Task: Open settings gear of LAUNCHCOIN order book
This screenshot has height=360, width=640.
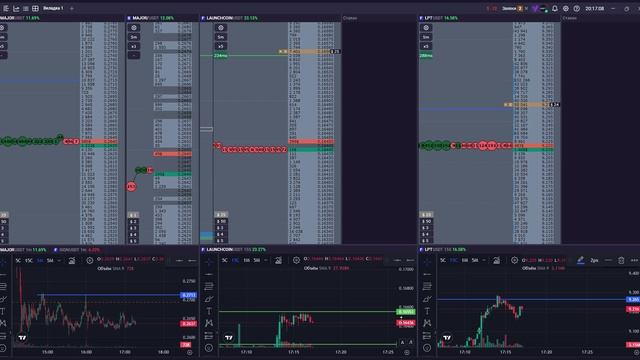Action: (x=221, y=28)
